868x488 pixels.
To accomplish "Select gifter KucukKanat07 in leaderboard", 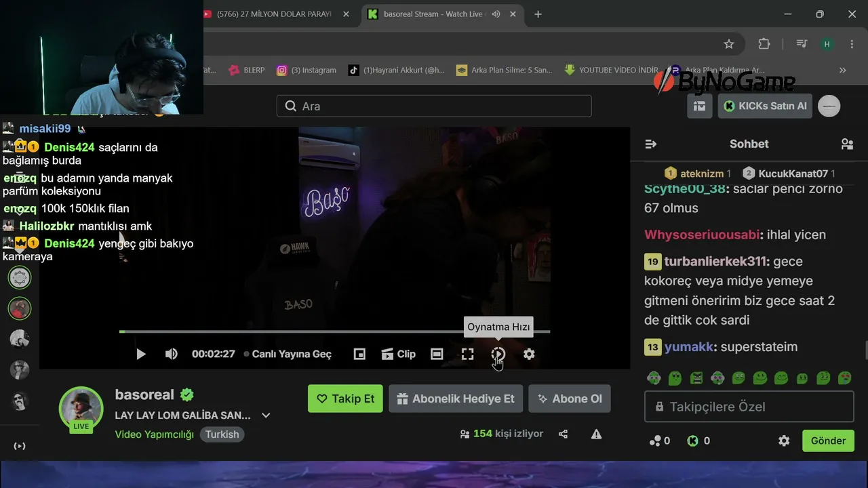I will (788, 174).
